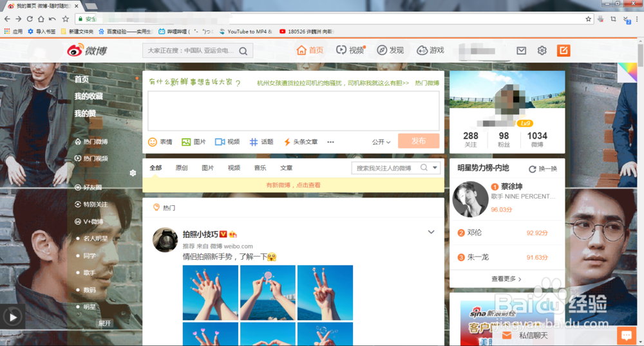Select the 全部 feed tab
This screenshot has width=644, height=346.
(156, 168)
